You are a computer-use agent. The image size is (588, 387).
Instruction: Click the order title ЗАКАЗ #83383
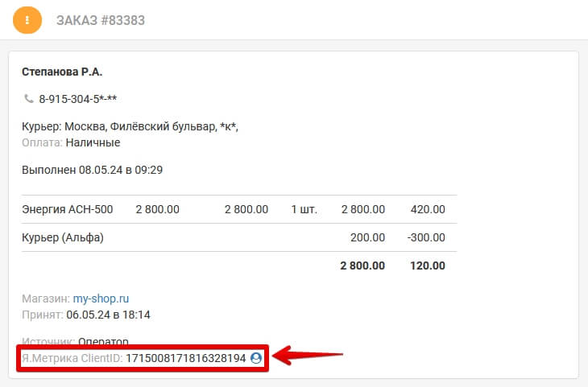coord(101,20)
